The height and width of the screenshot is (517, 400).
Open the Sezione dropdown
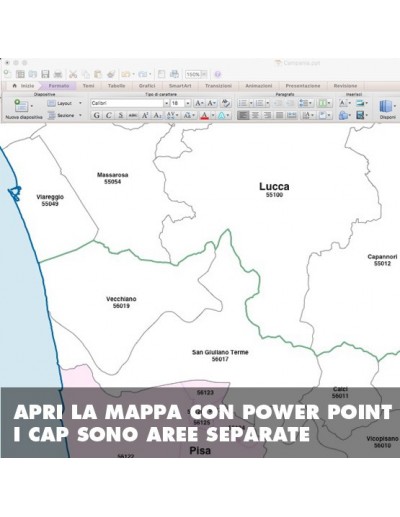pyautogui.click(x=80, y=115)
